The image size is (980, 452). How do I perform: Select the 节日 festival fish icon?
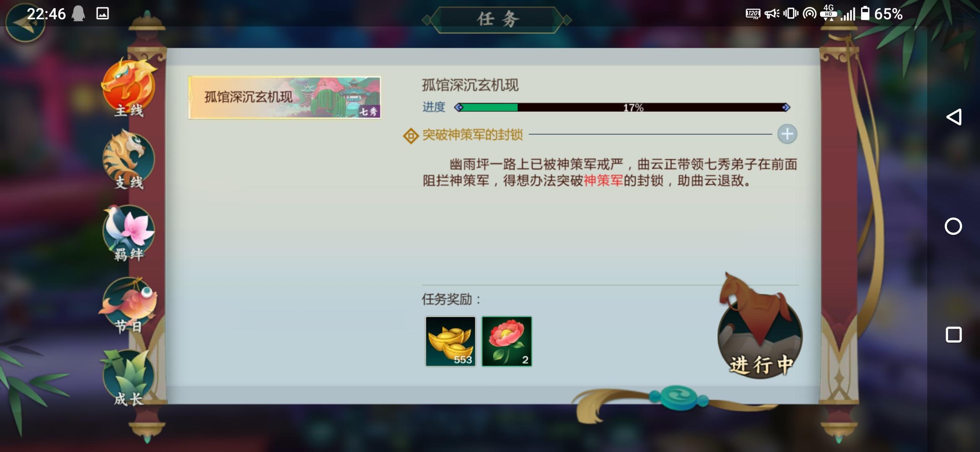[x=129, y=305]
